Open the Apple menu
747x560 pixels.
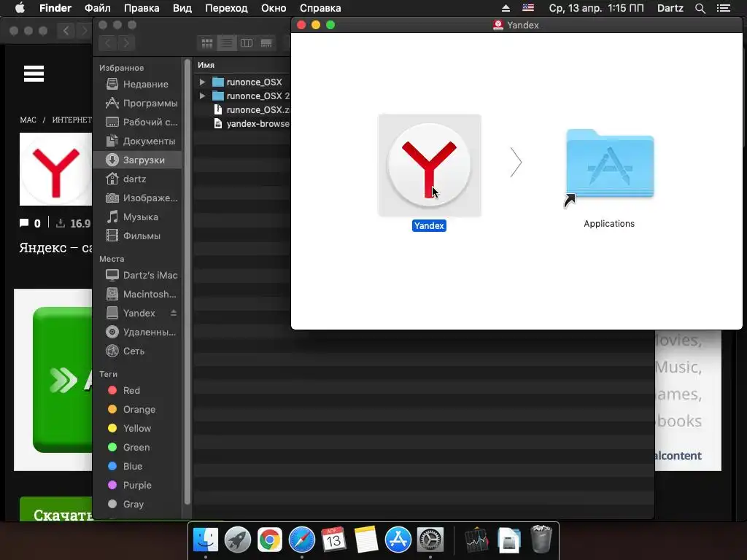click(x=20, y=8)
